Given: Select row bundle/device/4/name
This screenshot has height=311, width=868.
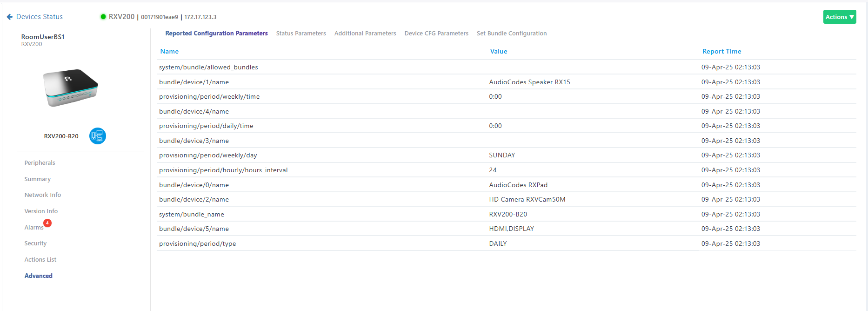Looking at the screenshot, I should click(507, 111).
